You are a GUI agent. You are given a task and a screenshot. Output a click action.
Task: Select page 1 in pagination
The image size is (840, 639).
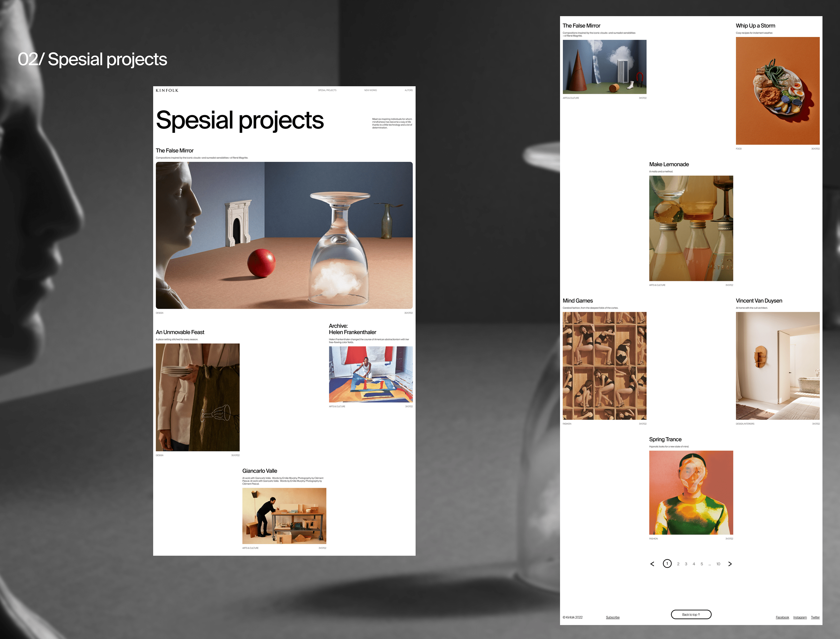667,564
